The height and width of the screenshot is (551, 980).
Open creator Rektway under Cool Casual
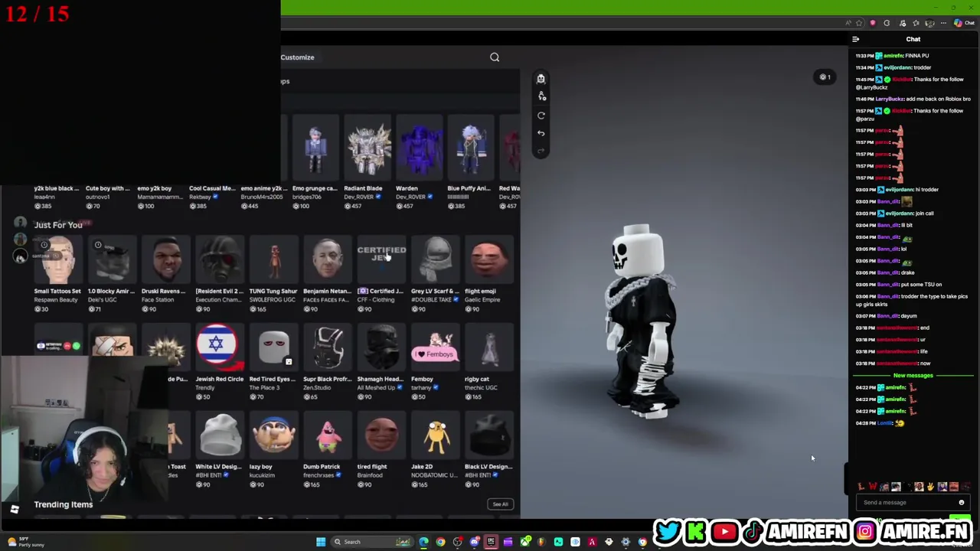point(200,197)
